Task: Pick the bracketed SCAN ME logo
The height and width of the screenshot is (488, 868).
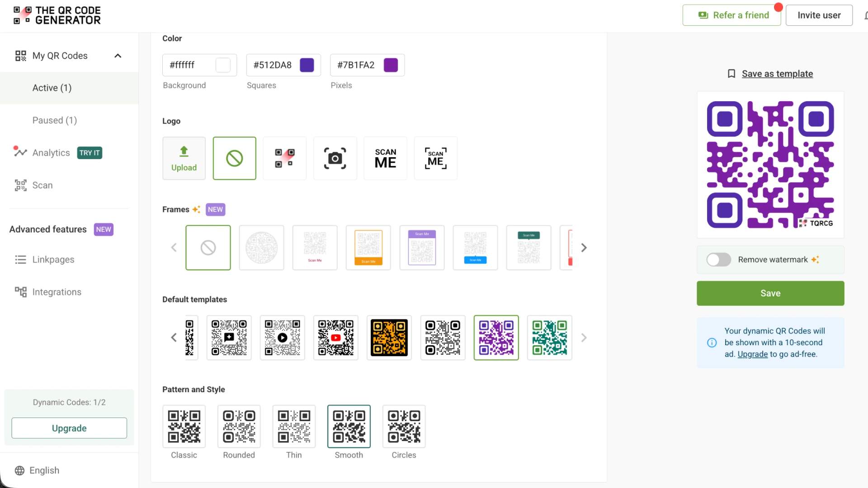Action: (x=436, y=158)
